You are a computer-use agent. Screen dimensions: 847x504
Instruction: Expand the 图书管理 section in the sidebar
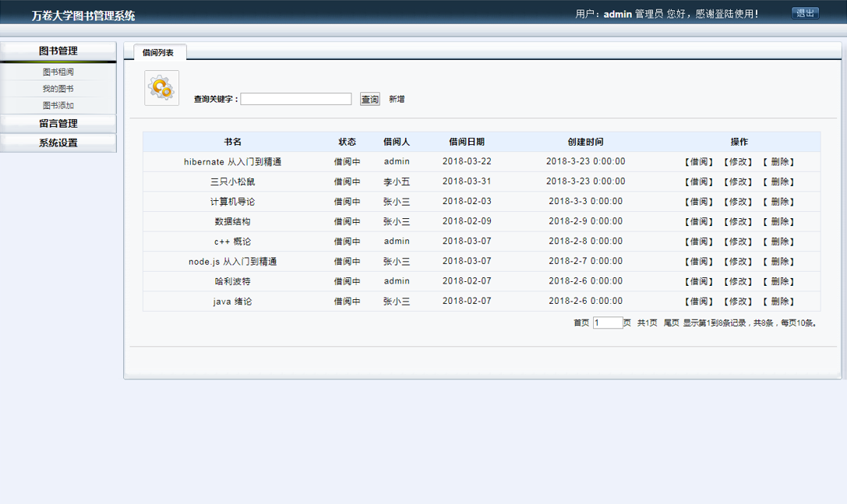pyautogui.click(x=58, y=51)
